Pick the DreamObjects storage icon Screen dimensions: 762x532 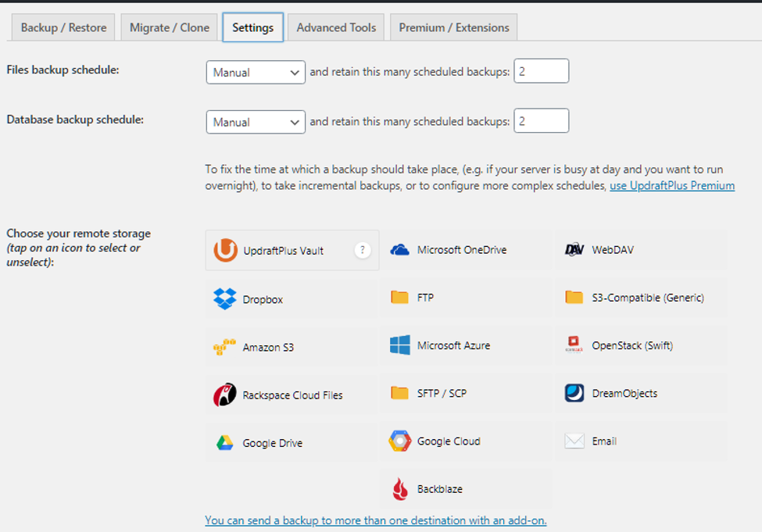point(574,393)
